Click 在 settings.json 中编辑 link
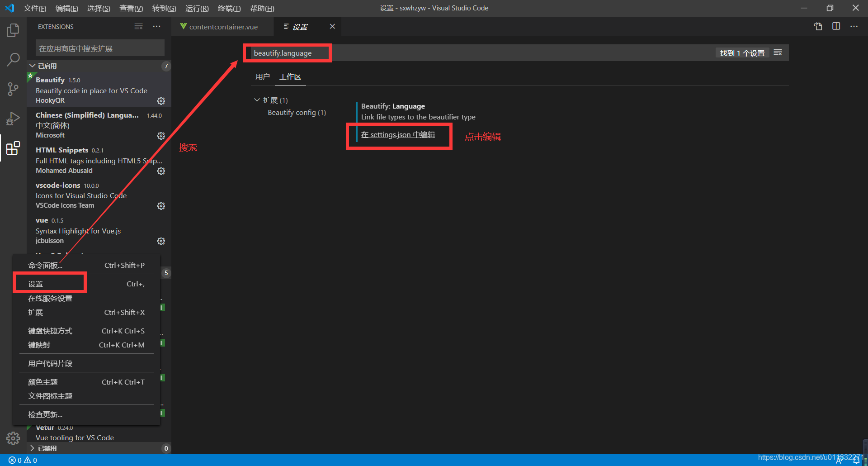Screen dimensions: 868x466 click(398, 134)
